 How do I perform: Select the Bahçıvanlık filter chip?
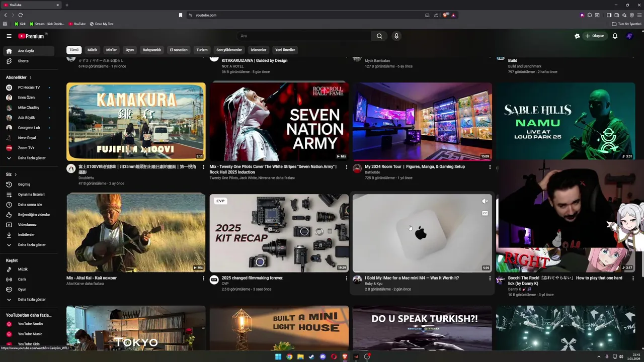click(x=151, y=50)
